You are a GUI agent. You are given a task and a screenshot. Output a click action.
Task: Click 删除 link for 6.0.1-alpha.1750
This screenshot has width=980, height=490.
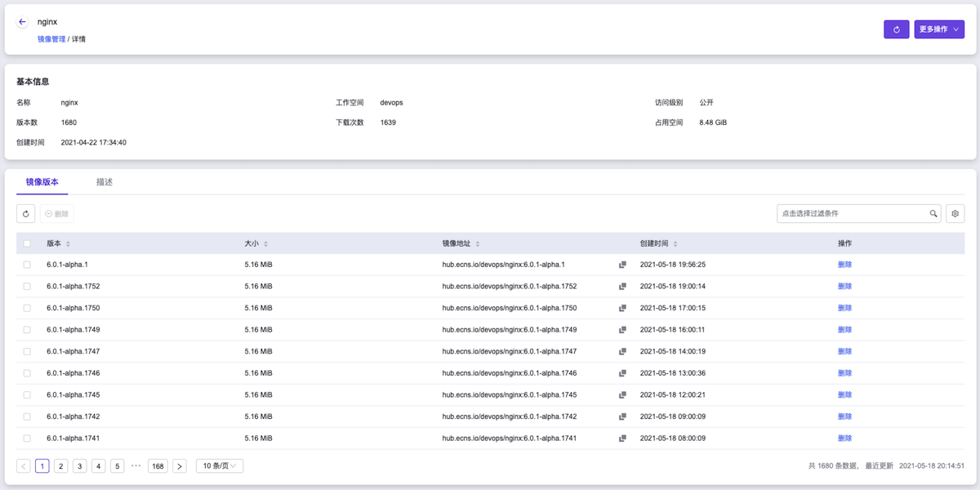point(844,308)
